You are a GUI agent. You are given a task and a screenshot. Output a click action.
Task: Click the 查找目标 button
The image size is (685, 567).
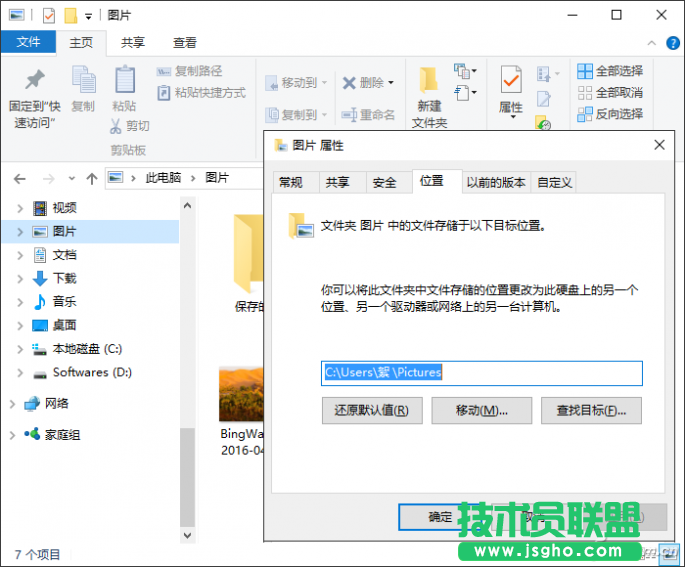[x=591, y=410]
